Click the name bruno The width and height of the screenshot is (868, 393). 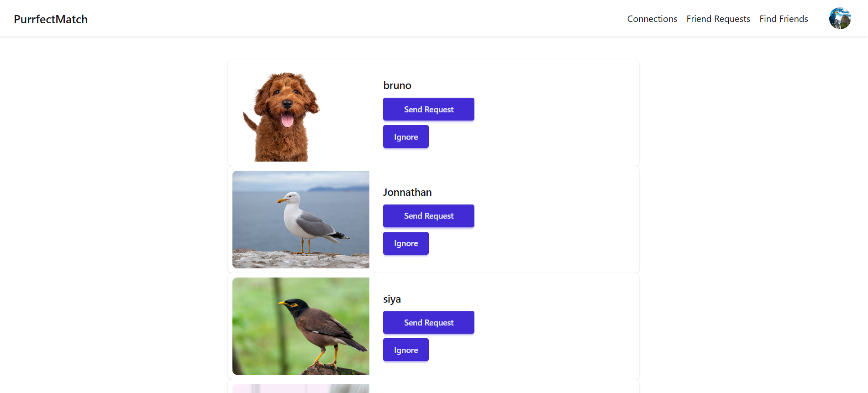397,85
